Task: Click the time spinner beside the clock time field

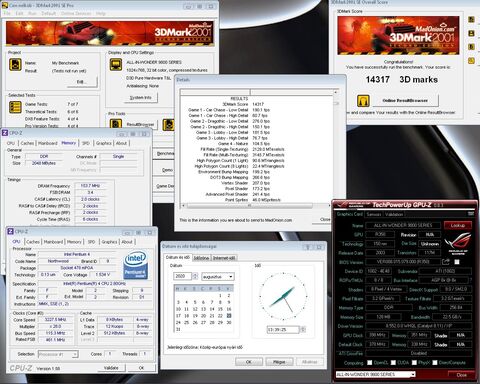Action: [x=303, y=330]
